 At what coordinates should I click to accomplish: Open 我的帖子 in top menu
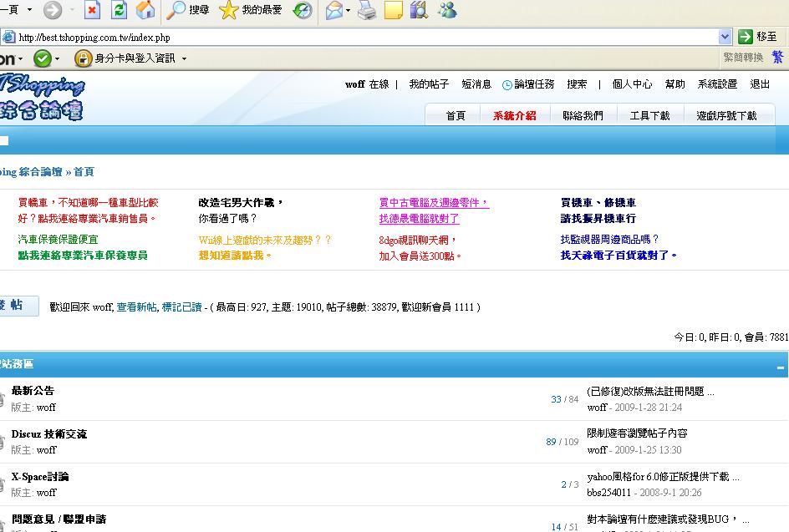(x=429, y=84)
